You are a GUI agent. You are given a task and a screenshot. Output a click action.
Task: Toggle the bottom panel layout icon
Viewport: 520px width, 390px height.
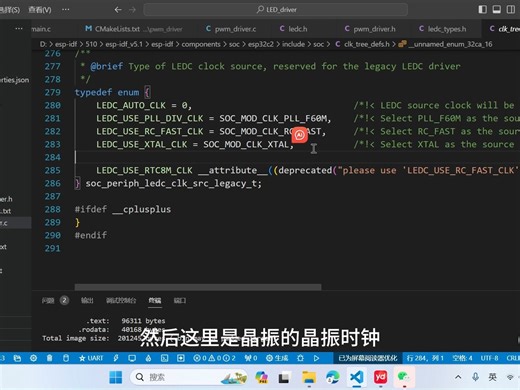tap(496, 9)
